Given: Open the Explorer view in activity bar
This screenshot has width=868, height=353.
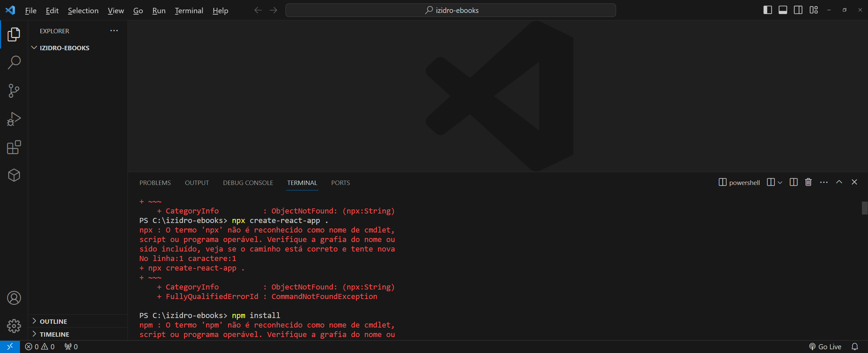Looking at the screenshot, I should click(x=14, y=34).
